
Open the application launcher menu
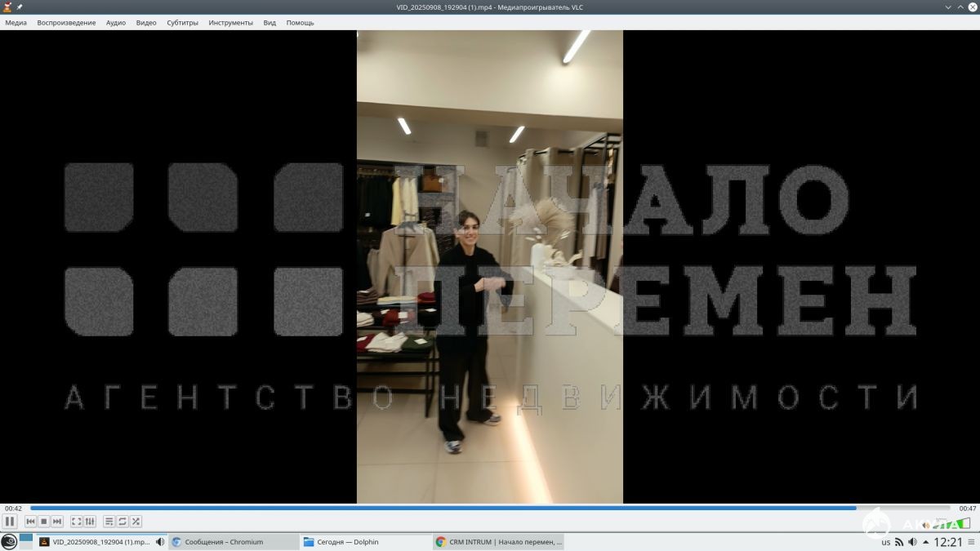(x=9, y=542)
